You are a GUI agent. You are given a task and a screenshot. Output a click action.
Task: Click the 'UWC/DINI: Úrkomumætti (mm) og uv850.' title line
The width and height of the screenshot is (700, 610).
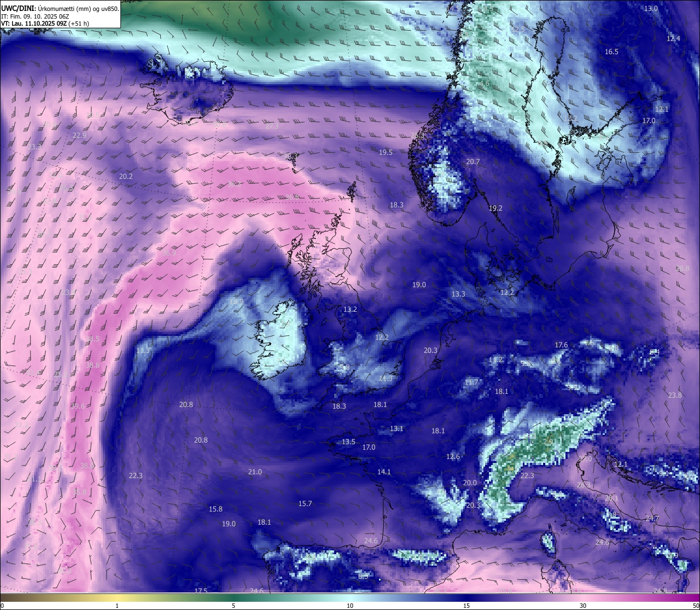tap(60, 8)
